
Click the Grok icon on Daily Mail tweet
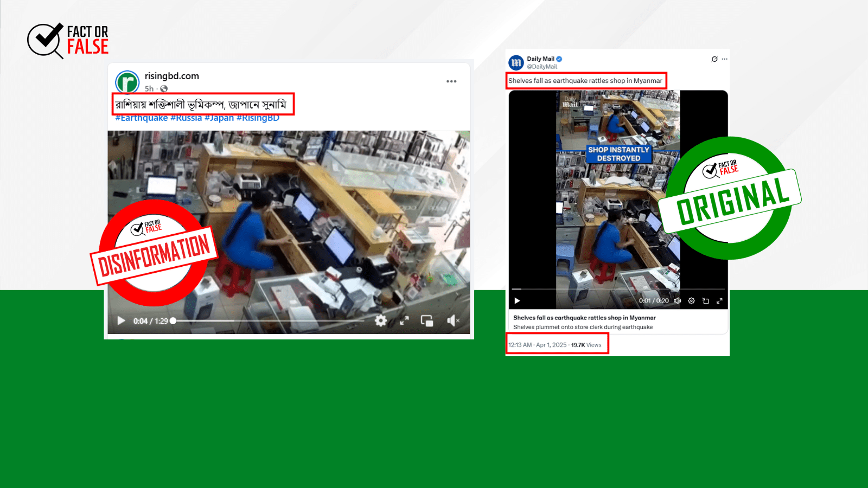(714, 59)
